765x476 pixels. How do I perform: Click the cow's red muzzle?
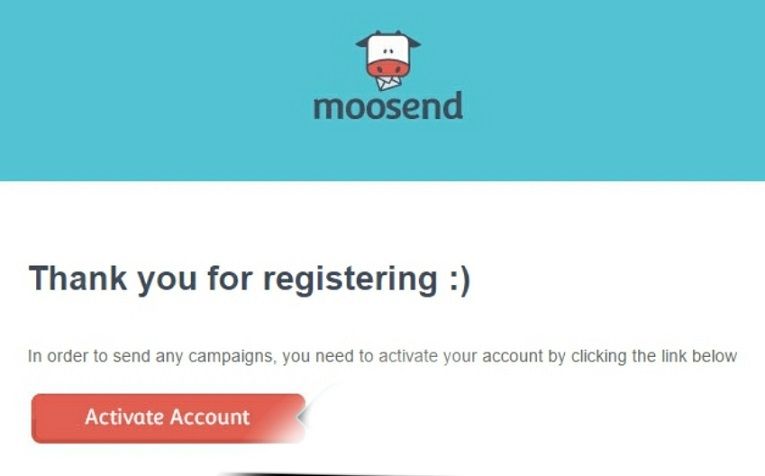pyautogui.click(x=388, y=68)
